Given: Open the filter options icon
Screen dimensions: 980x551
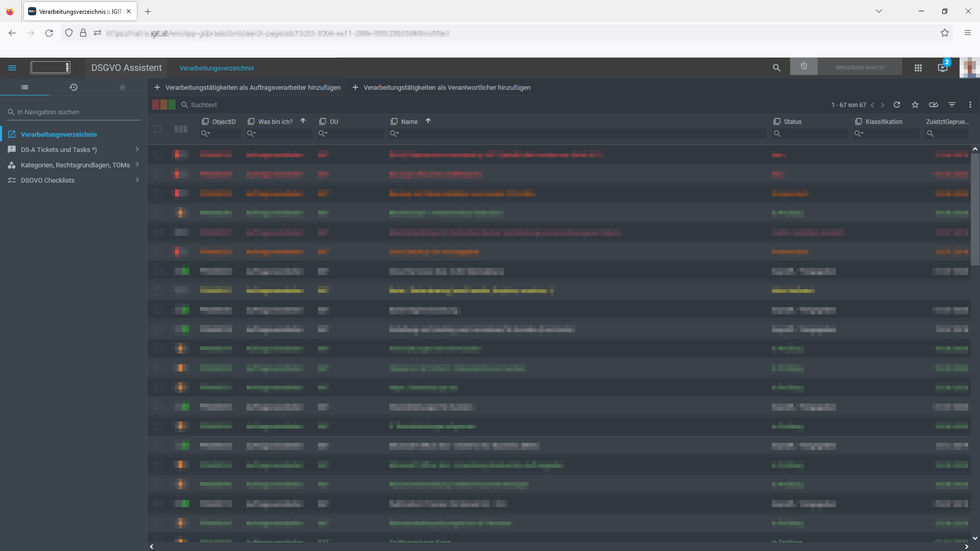Looking at the screenshot, I should (x=952, y=105).
